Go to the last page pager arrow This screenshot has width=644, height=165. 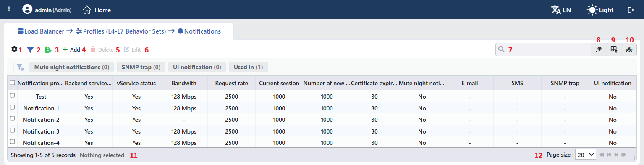point(623,155)
